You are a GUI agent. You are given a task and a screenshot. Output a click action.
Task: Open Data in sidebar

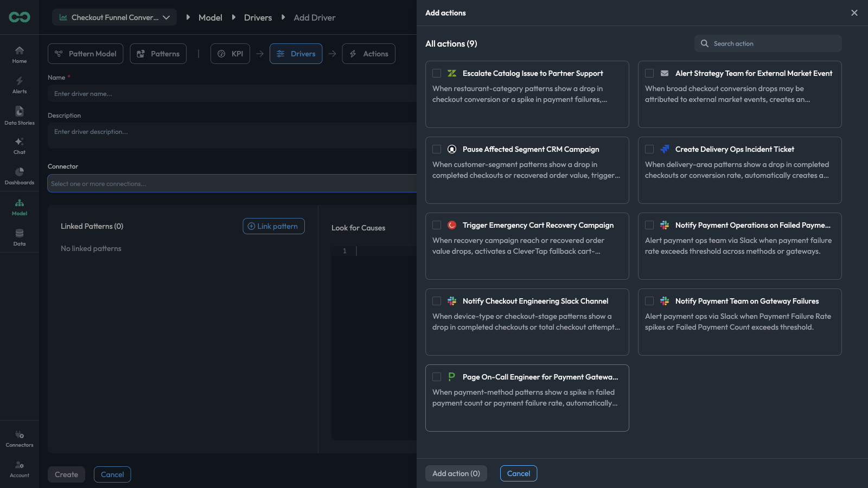pyautogui.click(x=20, y=237)
